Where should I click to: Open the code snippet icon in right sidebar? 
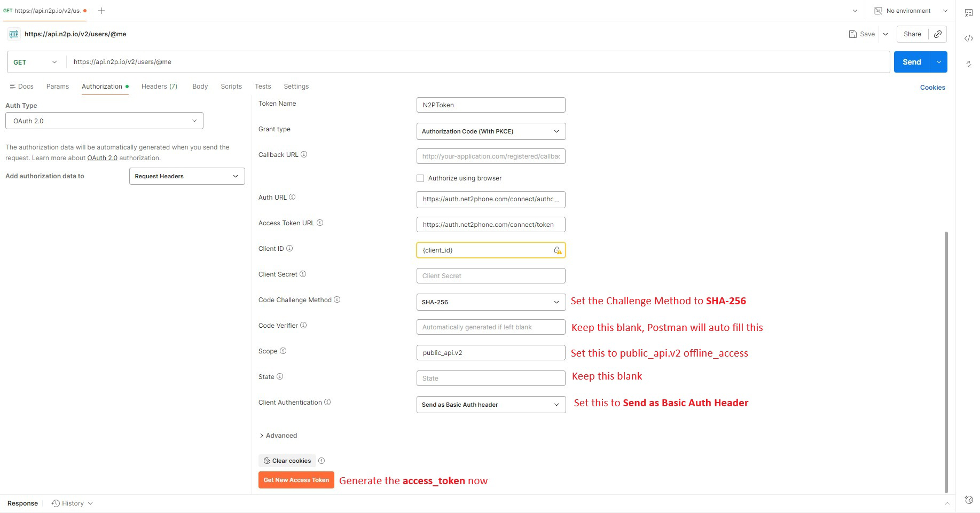[x=969, y=38]
